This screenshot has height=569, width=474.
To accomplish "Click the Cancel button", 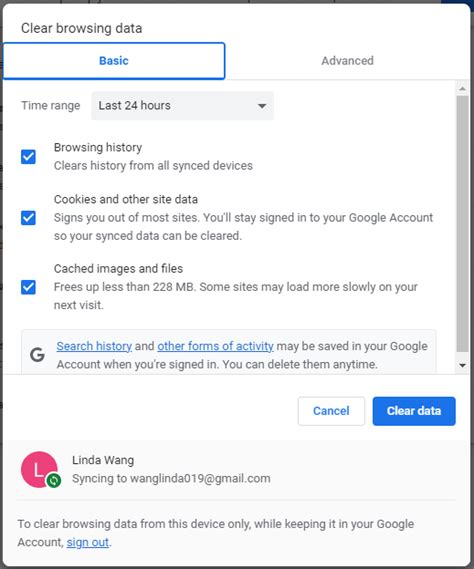I will point(331,411).
